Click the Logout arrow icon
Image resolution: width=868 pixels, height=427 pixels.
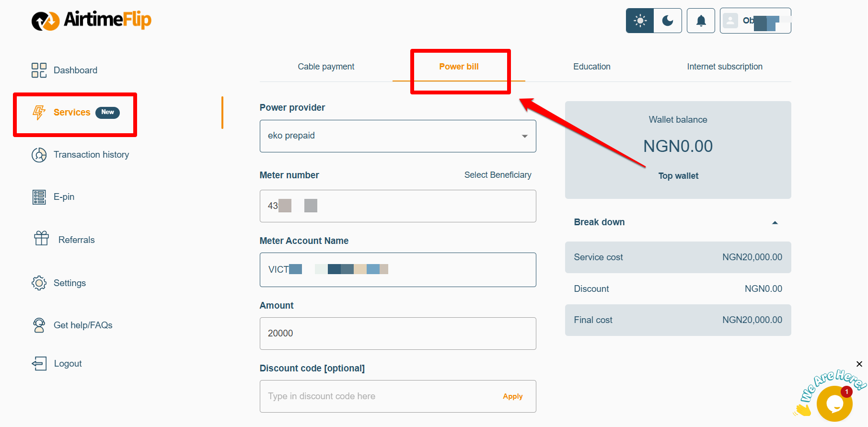pyautogui.click(x=39, y=363)
